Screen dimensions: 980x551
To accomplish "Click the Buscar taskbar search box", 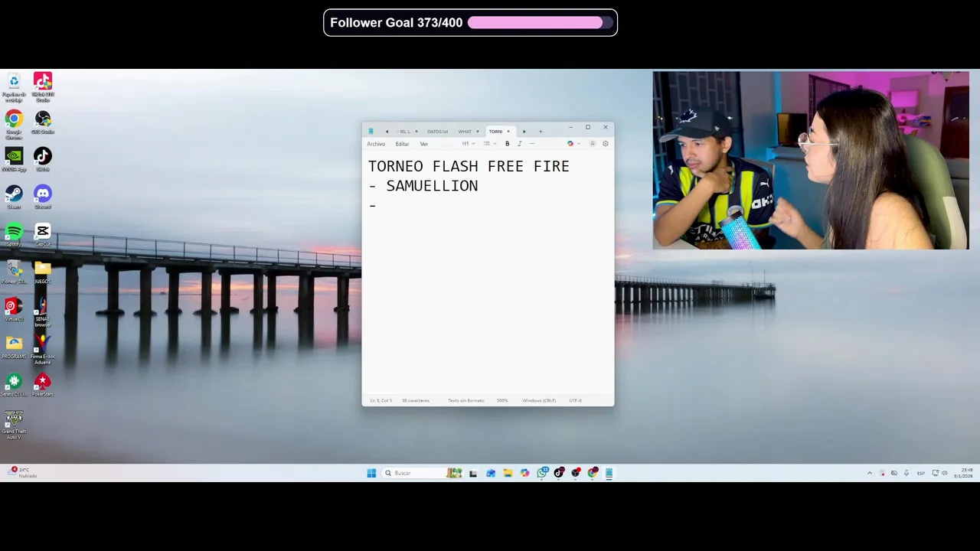I will pyautogui.click(x=422, y=473).
